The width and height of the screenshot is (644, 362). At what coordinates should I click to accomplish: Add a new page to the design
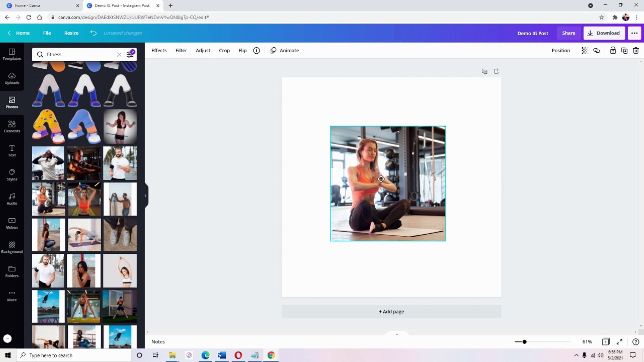coord(391,311)
